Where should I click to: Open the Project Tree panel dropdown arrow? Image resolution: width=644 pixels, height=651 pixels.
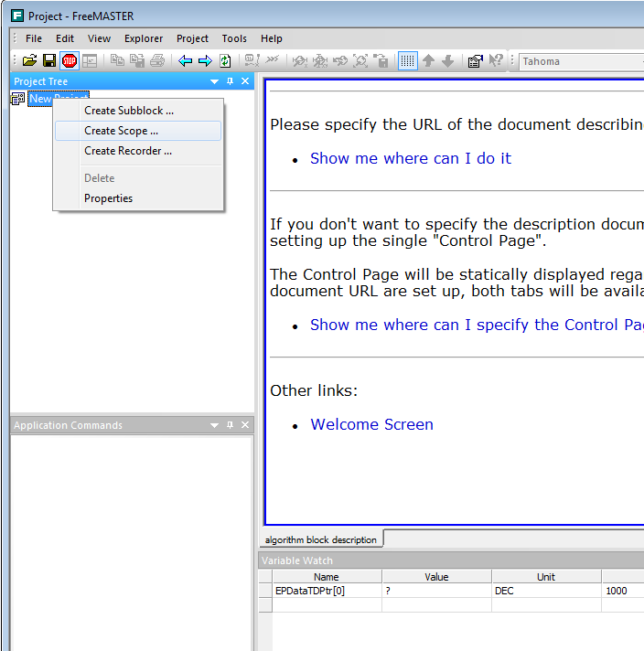click(214, 81)
